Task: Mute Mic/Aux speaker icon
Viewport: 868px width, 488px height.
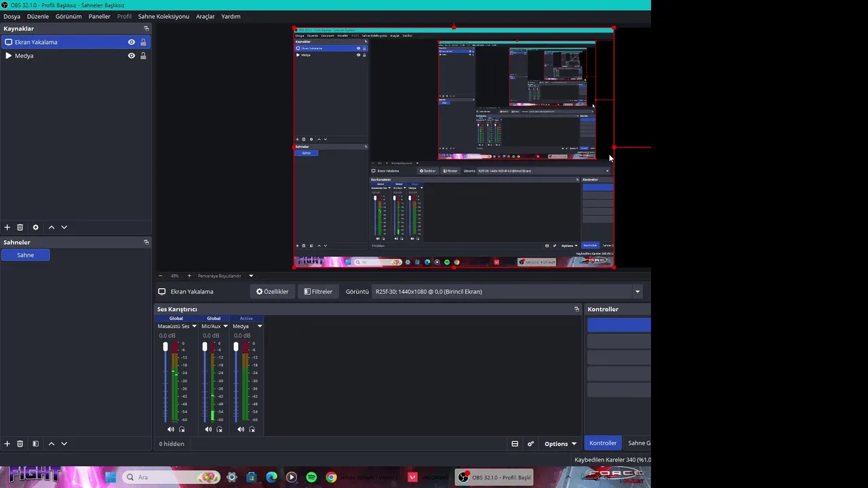Action: (x=208, y=429)
